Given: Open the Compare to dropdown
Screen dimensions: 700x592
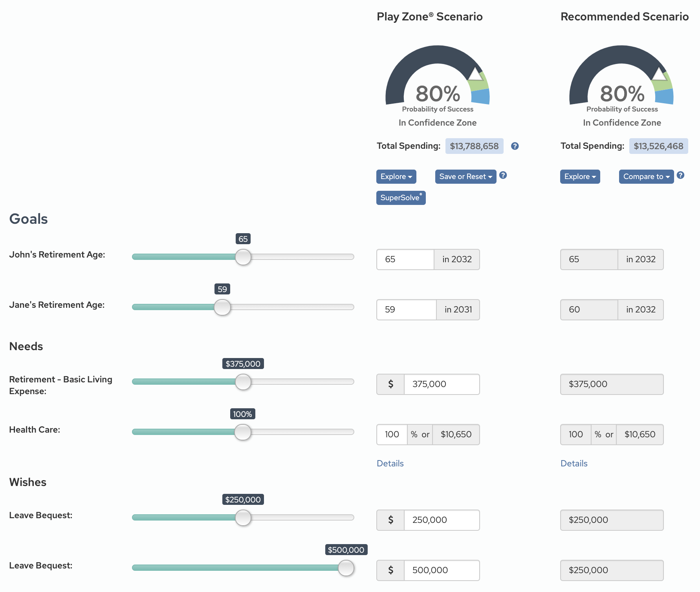Looking at the screenshot, I should click(x=646, y=177).
